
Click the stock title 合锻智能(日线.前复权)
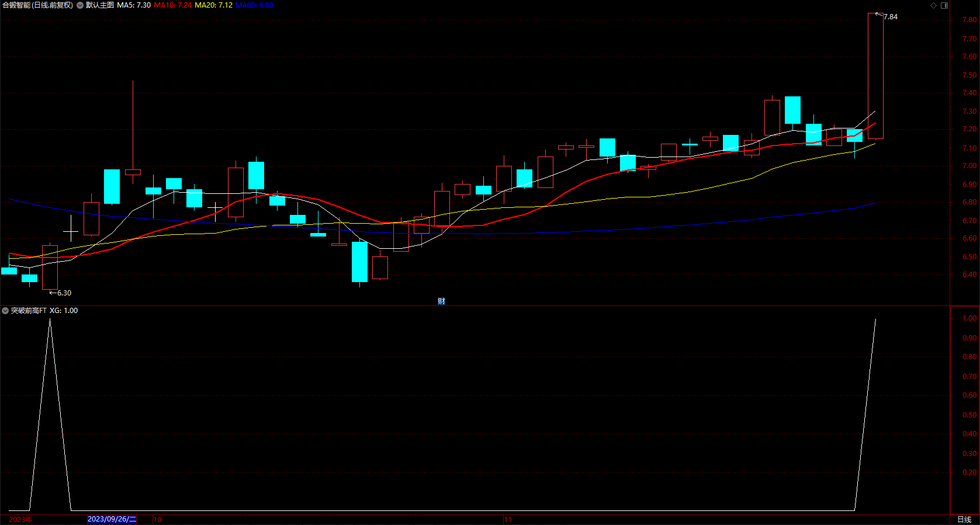pyautogui.click(x=38, y=5)
